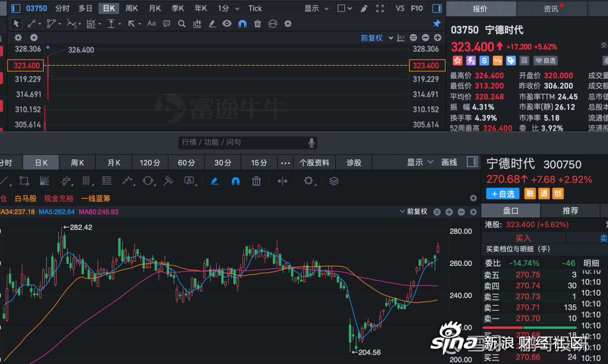Click the orange downward trend icon
Viewport: 608px width, 364px height.
click(498, 61)
